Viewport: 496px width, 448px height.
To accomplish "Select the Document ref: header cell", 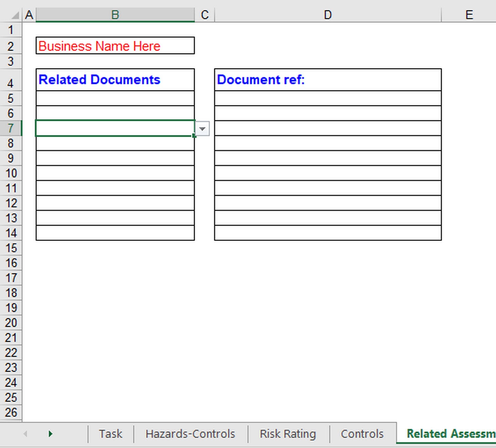I will [x=327, y=80].
